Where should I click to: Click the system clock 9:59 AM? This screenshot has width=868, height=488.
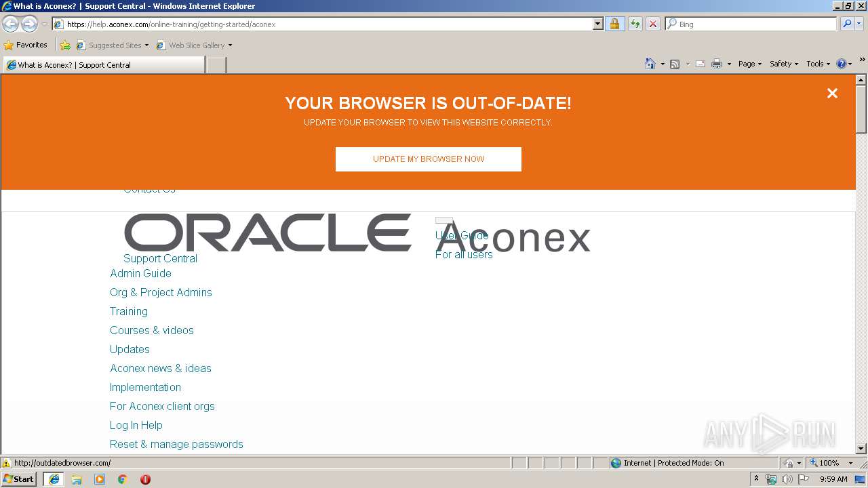point(833,479)
